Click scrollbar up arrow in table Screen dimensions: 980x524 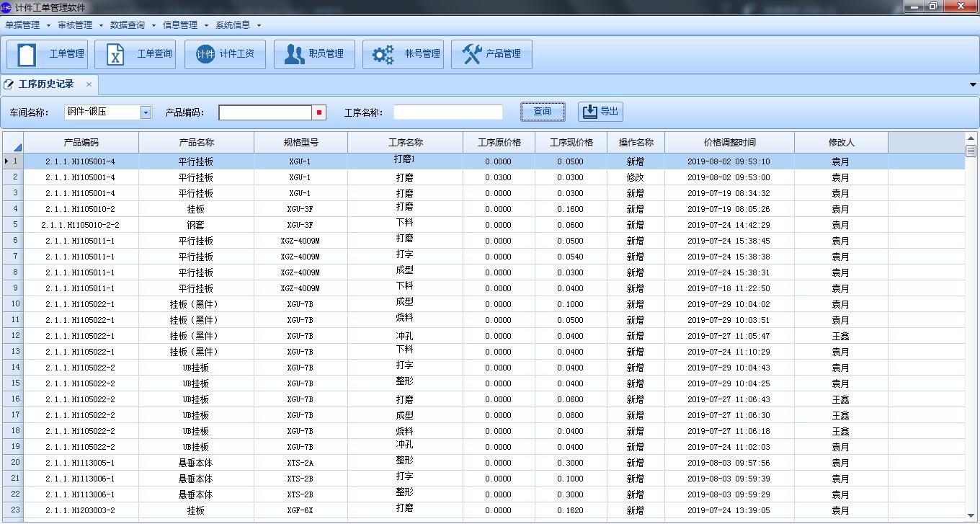971,138
